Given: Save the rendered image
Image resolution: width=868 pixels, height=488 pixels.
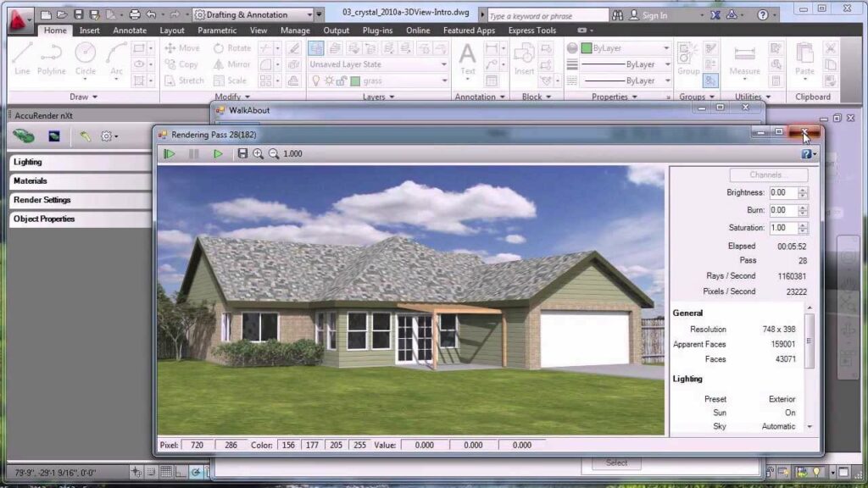Looking at the screenshot, I should point(243,152).
